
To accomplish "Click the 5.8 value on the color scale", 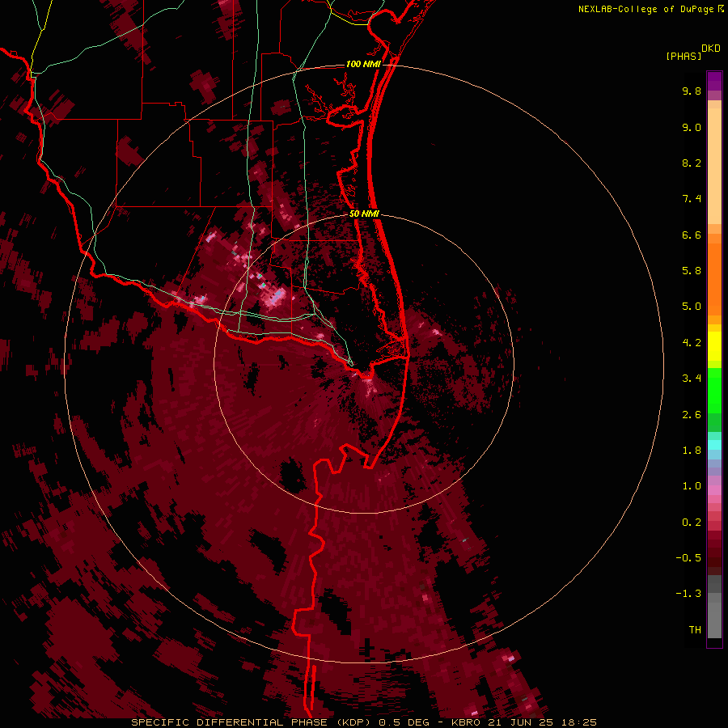I will pos(692,271).
